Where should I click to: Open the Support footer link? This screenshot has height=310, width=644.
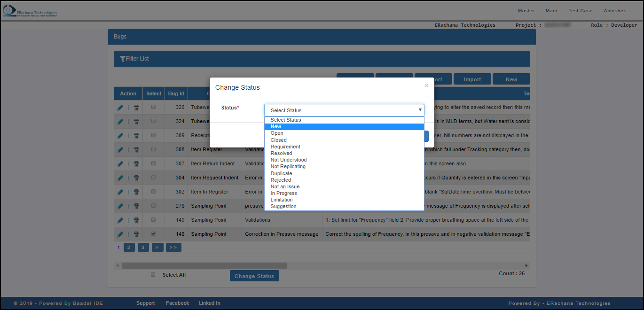(145, 303)
